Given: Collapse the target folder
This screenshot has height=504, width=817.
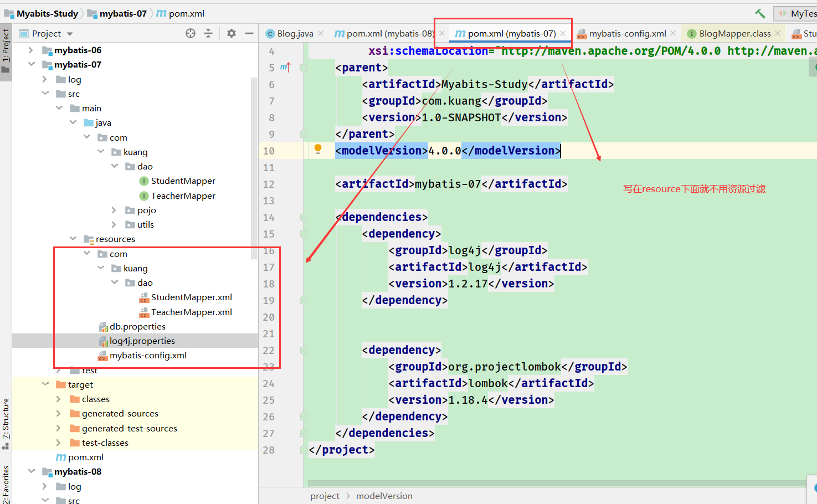Looking at the screenshot, I should coord(45,384).
